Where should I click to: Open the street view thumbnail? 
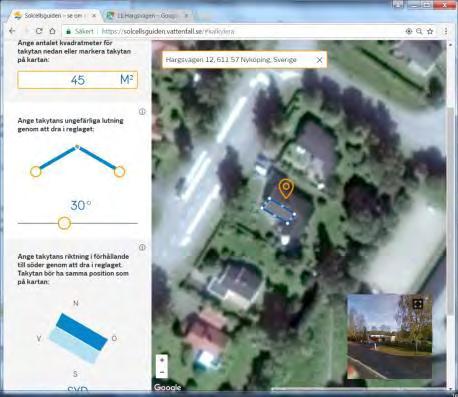[390, 337]
